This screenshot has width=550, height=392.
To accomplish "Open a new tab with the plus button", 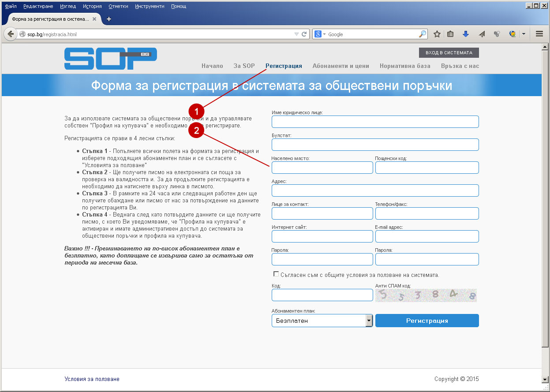I will (x=109, y=19).
